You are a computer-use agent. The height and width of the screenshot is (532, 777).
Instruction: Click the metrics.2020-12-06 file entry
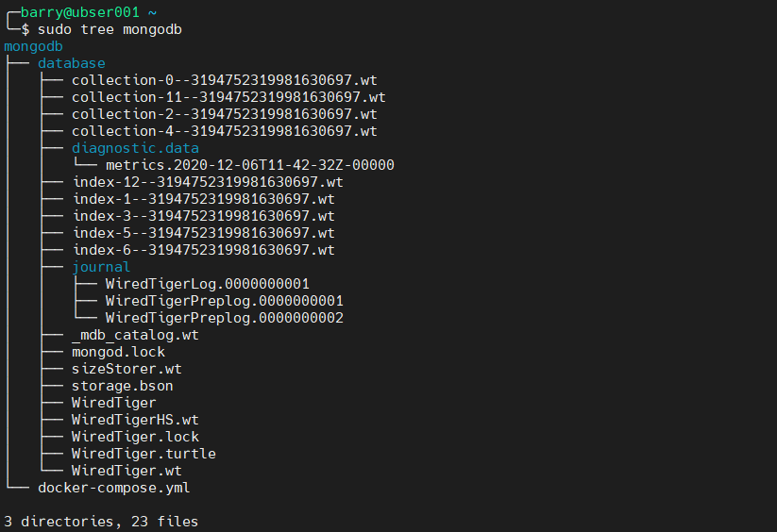[249, 165]
